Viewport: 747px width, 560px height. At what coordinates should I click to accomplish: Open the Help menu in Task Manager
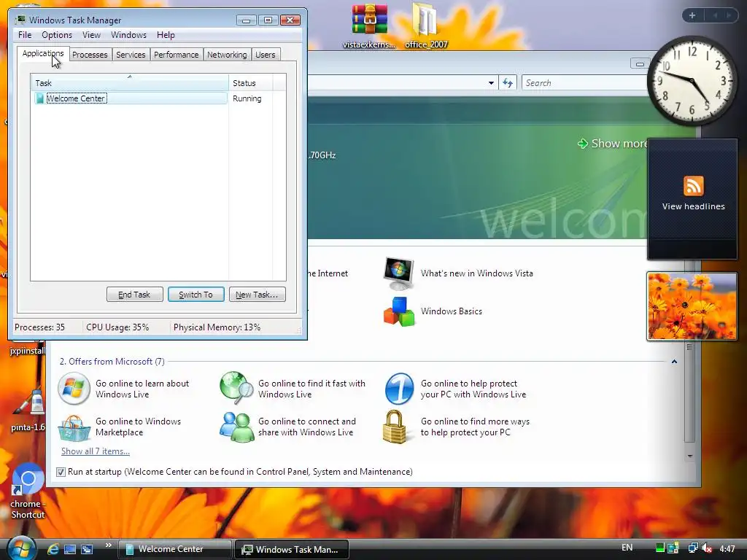click(166, 35)
